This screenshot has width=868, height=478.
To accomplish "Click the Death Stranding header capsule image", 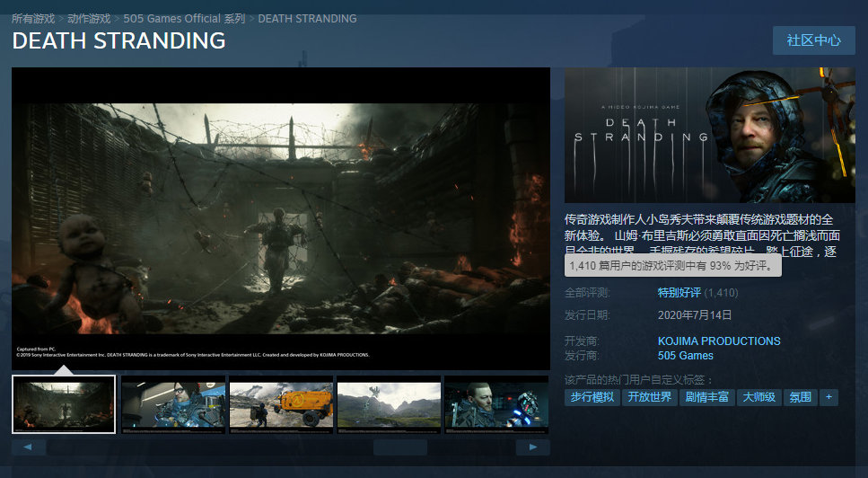I will (x=709, y=135).
